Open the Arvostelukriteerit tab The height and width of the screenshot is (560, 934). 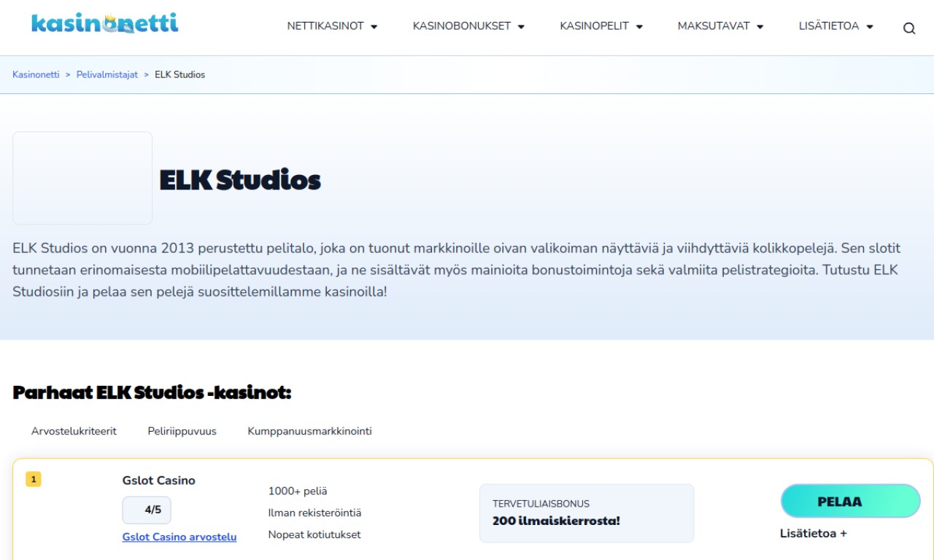pos(74,431)
